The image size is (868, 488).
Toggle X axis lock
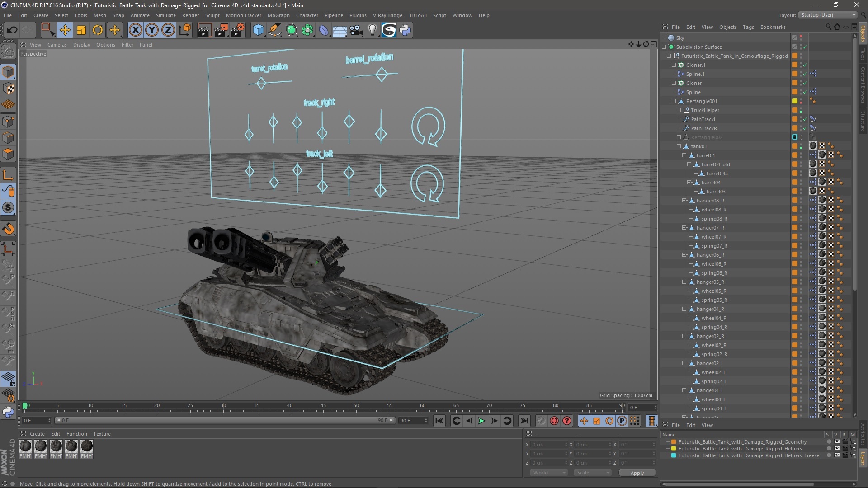(x=135, y=30)
